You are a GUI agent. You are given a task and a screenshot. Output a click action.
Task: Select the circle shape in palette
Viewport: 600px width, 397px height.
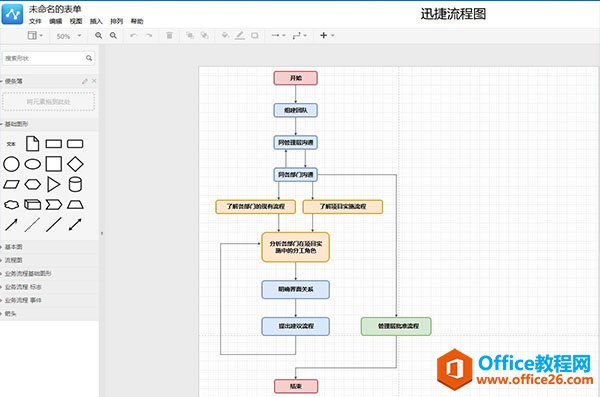(x=11, y=164)
